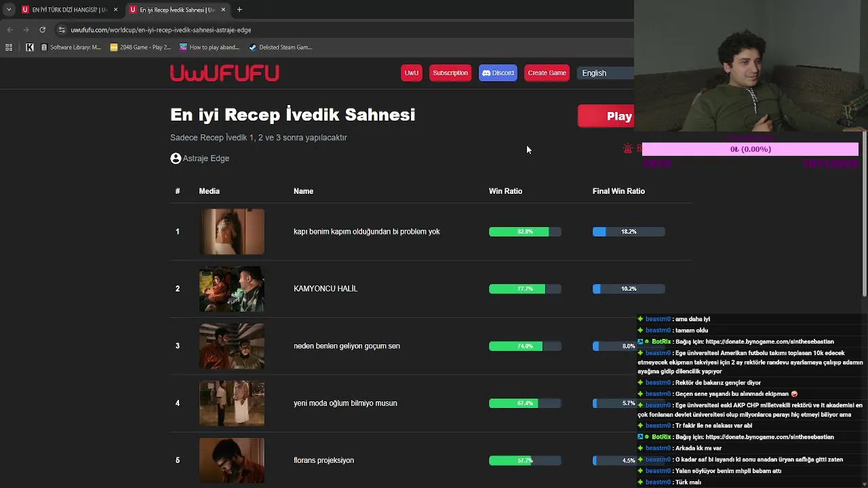Click chat message 'tamam oldu'
Screen dimensions: 868x488
point(692,330)
